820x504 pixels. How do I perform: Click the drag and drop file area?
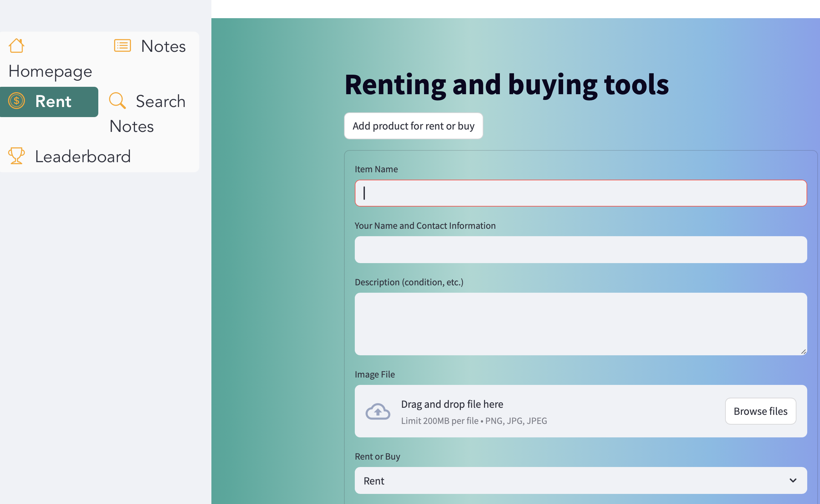tap(555, 411)
